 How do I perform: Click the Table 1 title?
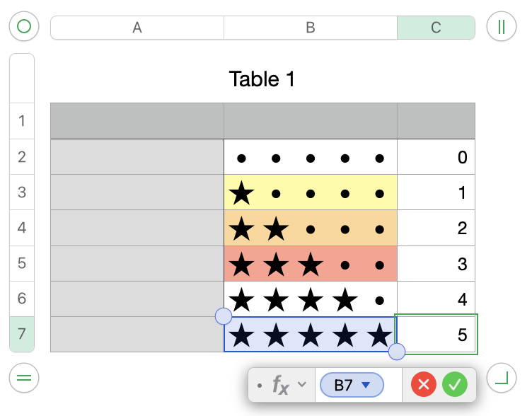click(x=262, y=79)
